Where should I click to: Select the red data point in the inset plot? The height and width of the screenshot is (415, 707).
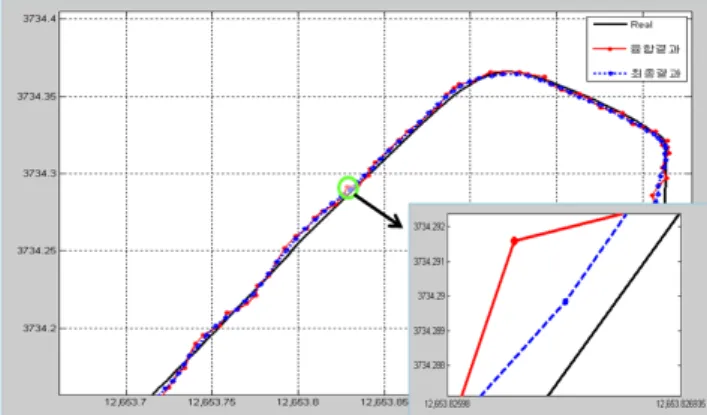(514, 241)
